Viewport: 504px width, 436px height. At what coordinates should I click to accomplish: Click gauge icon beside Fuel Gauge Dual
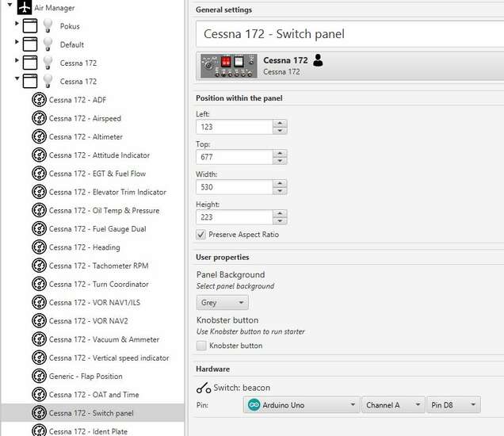coord(39,228)
